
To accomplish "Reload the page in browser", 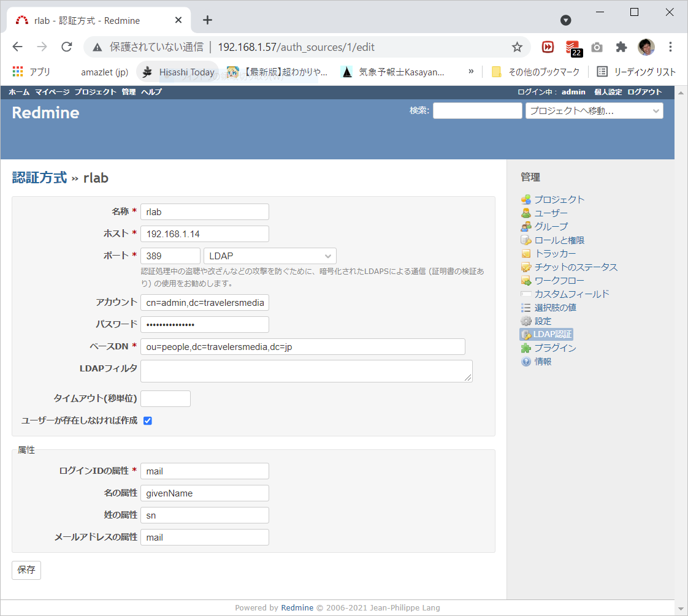I will coord(67,47).
